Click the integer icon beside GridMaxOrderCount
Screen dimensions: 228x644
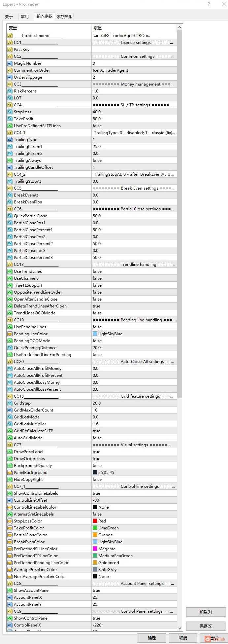tap(10, 410)
